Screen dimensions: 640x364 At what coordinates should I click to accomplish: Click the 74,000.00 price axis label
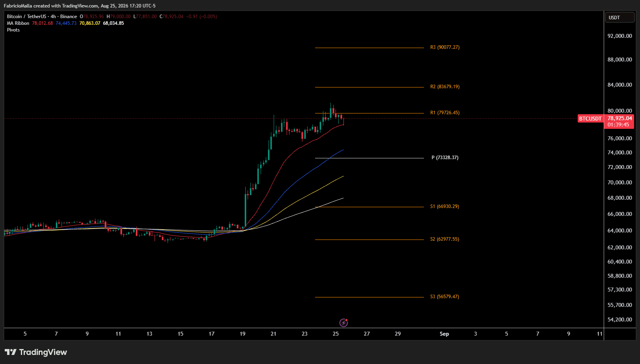click(x=619, y=152)
